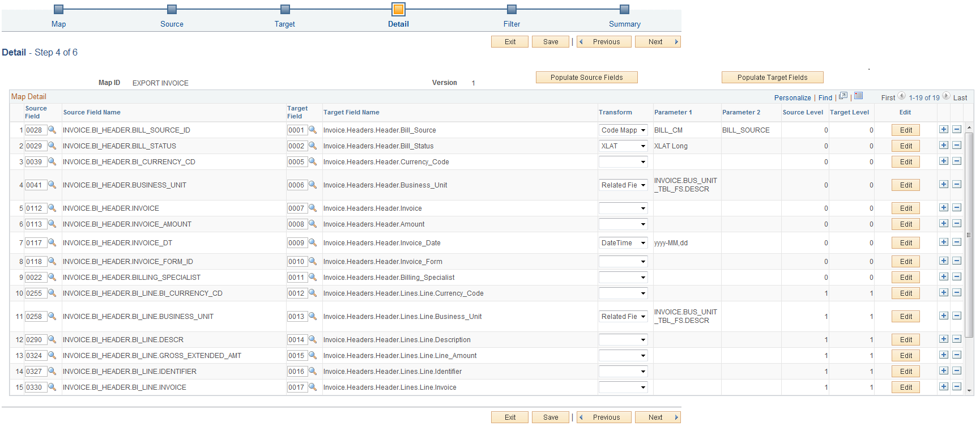Open grid in new window icon

click(843, 96)
